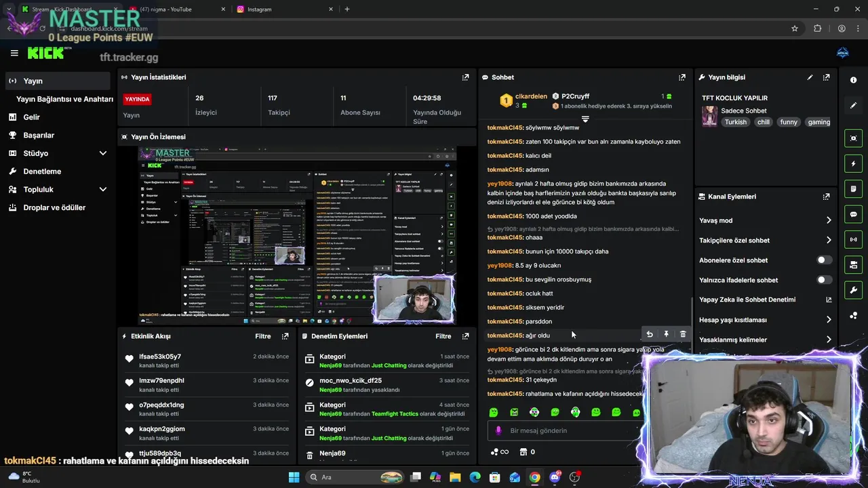868x488 pixels.
Task: Toggle the broadcast signal widget icon in right sidebar
Action: click(853, 239)
